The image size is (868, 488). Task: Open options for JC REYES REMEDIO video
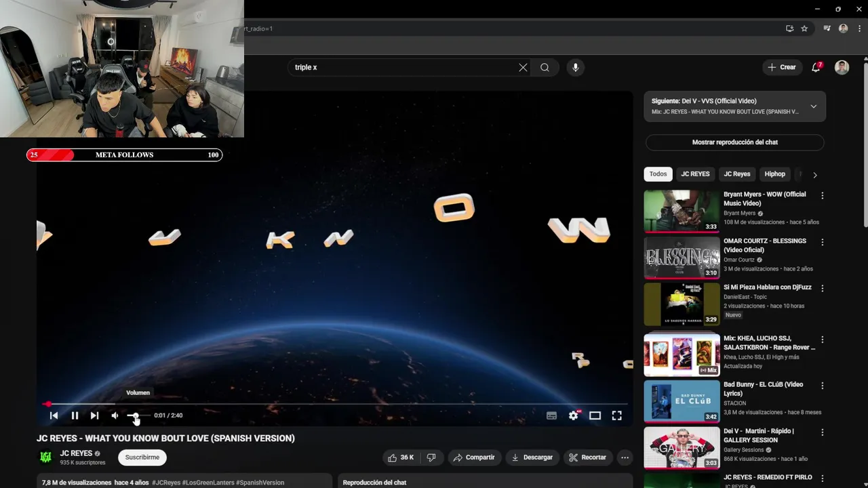coord(822,478)
